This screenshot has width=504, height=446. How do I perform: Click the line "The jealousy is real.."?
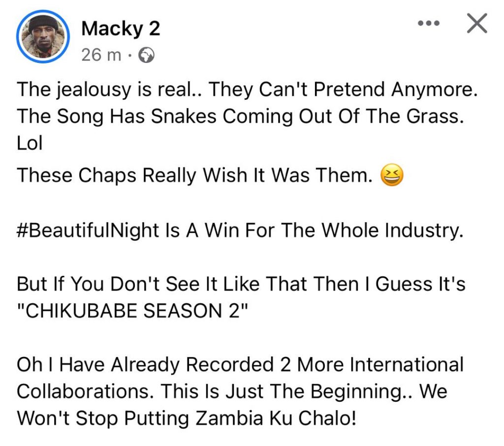click(x=110, y=89)
